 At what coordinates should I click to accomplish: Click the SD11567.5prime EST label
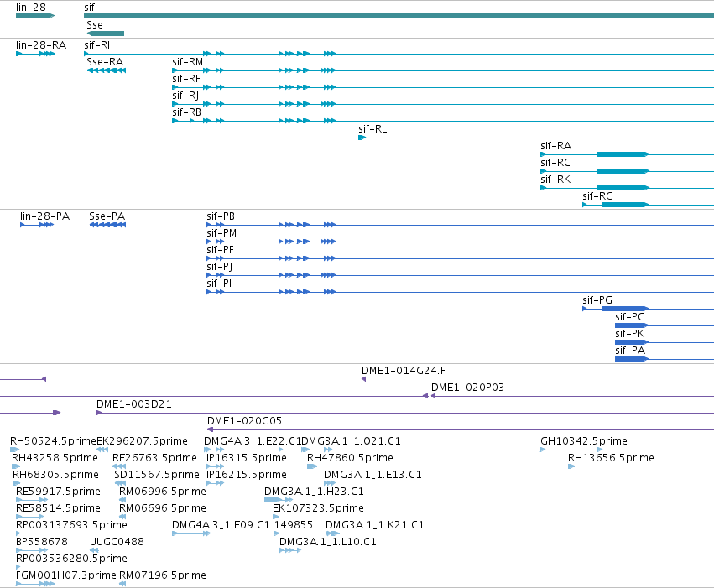(x=157, y=475)
